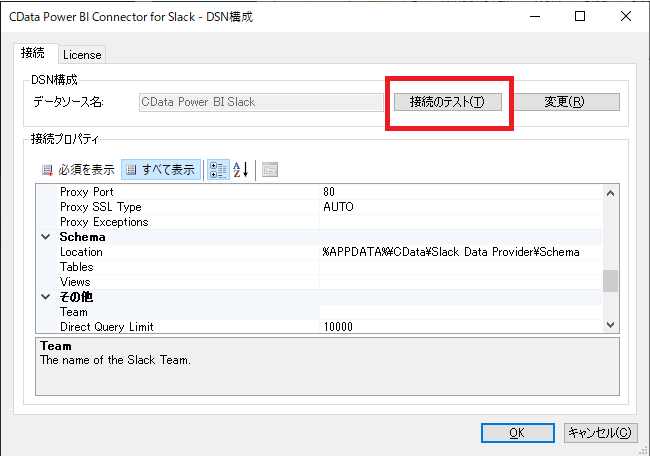Click the 変更(R) button
This screenshot has height=456, width=650.
pyautogui.click(x=564, y=102)
